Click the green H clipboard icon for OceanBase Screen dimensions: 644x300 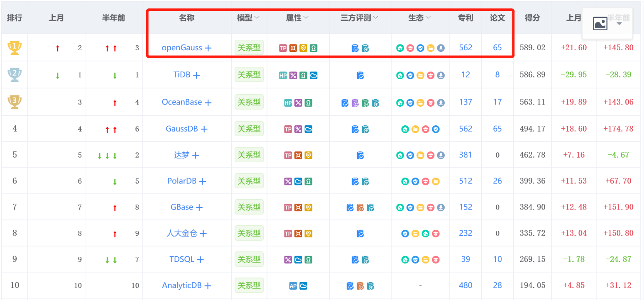click(x=365, y=102)
